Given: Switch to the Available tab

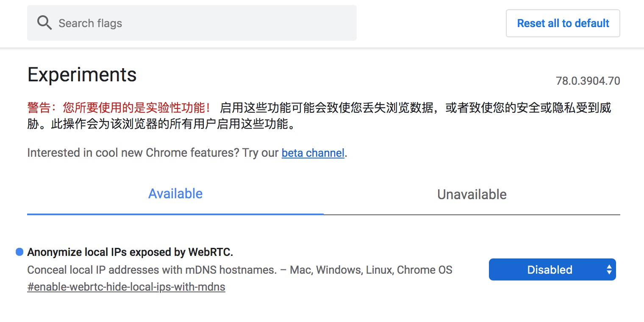Looking at the screenshot, I should [175, 194].
